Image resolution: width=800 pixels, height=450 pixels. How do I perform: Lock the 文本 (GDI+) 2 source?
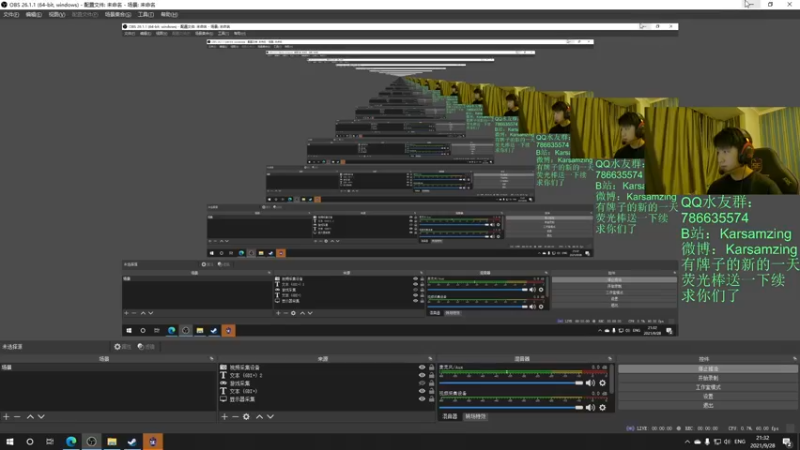point(432,375)
